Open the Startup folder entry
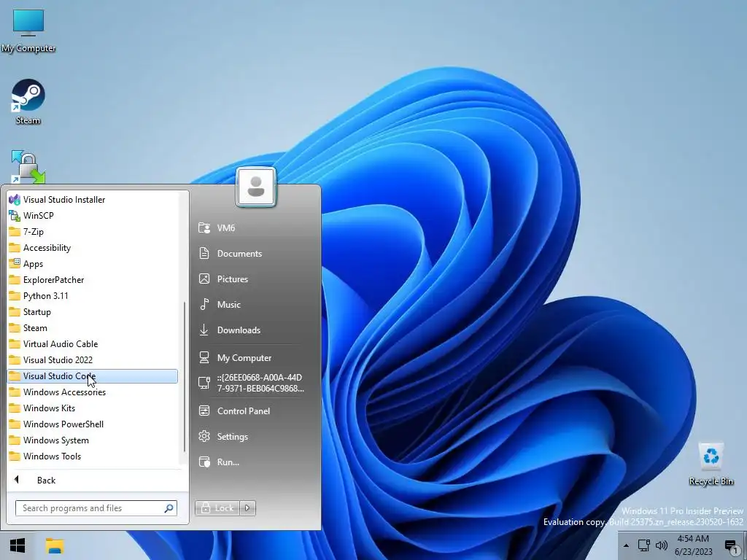Screen dimensions: 747x560 pos(93,312)
